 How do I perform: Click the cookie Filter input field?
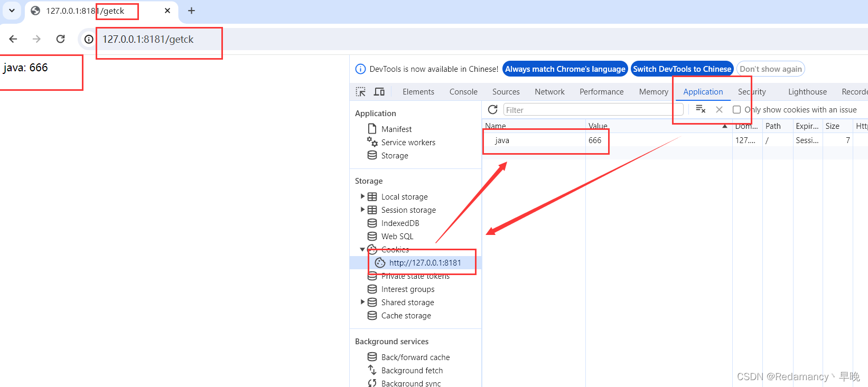point(593,110)
